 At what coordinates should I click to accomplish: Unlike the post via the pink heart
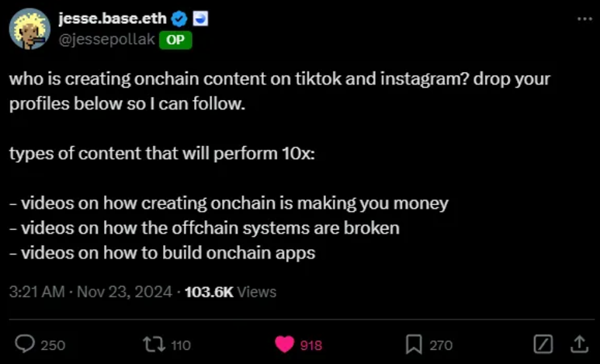(285, 344)
